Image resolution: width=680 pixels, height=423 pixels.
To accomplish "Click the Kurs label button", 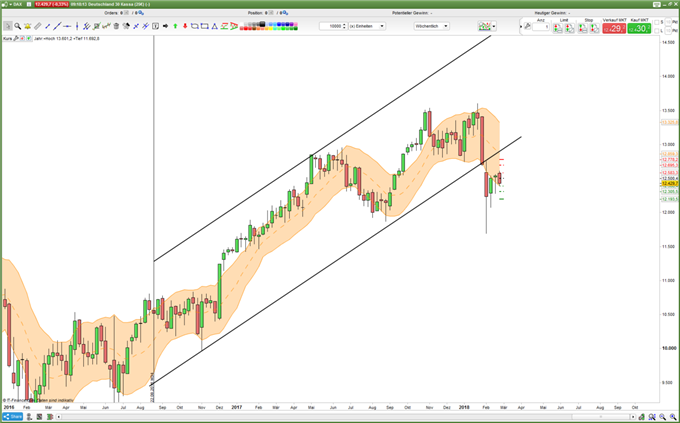I will [x=8, y=39].
